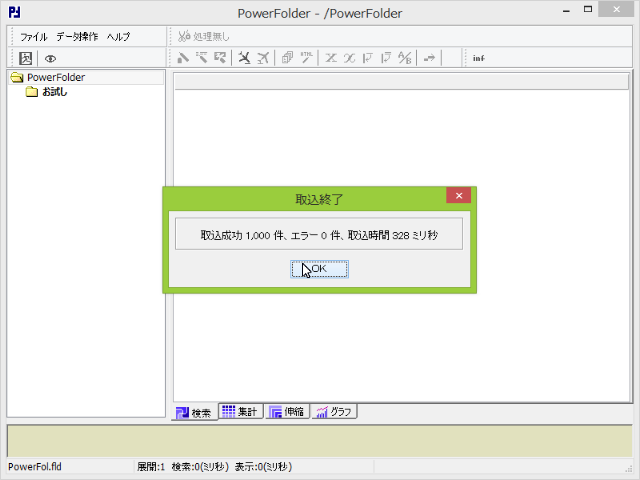Minimize the PowerFolder window
Viewport: 640px width, 480px height.
[x=566, y=11]
